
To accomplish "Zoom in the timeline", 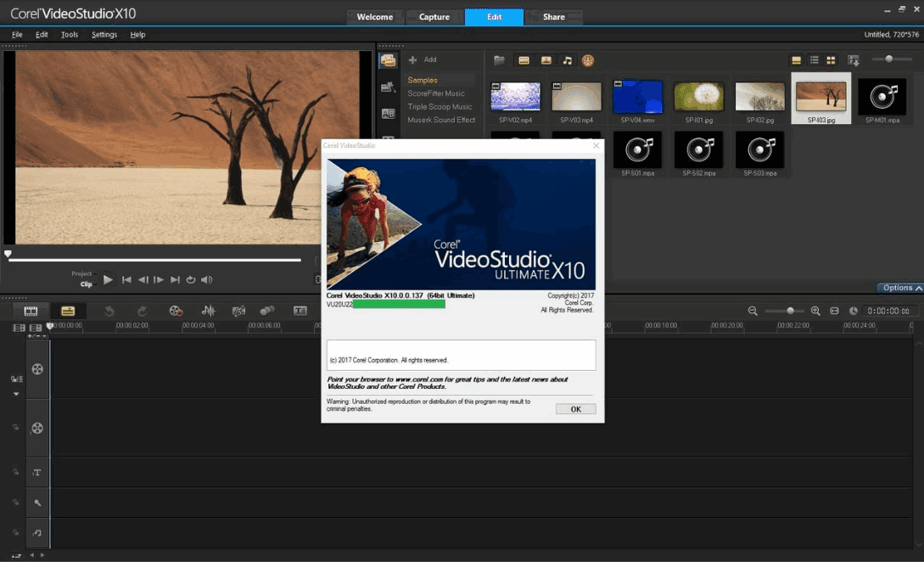I will (815, 311).
